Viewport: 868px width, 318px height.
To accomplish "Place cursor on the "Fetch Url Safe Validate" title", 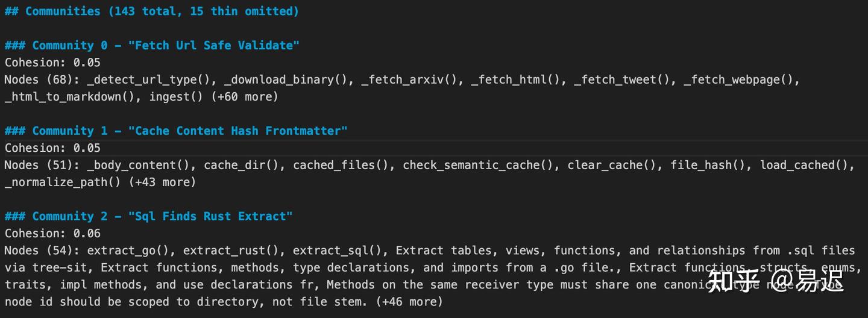I will coord(213,45).
